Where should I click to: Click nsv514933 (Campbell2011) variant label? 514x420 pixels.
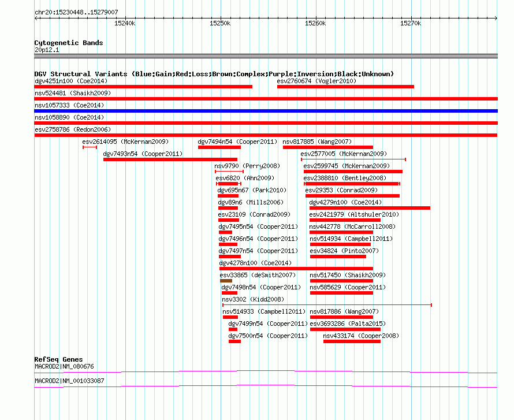[264, 311]
